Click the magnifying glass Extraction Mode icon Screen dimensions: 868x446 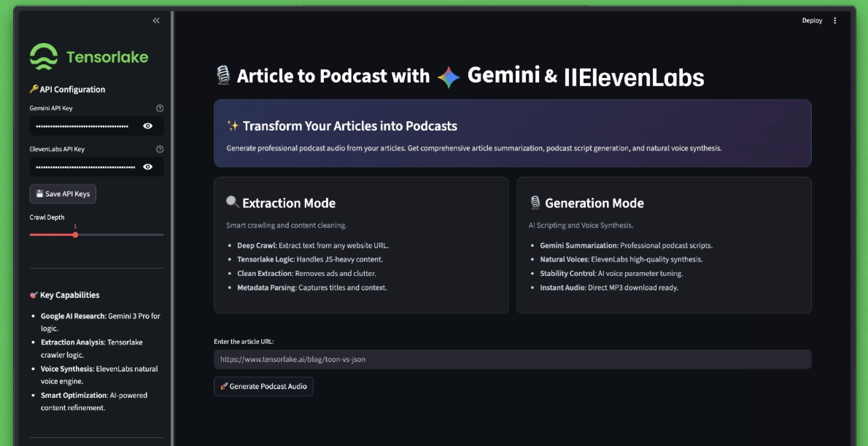[231, 202]
